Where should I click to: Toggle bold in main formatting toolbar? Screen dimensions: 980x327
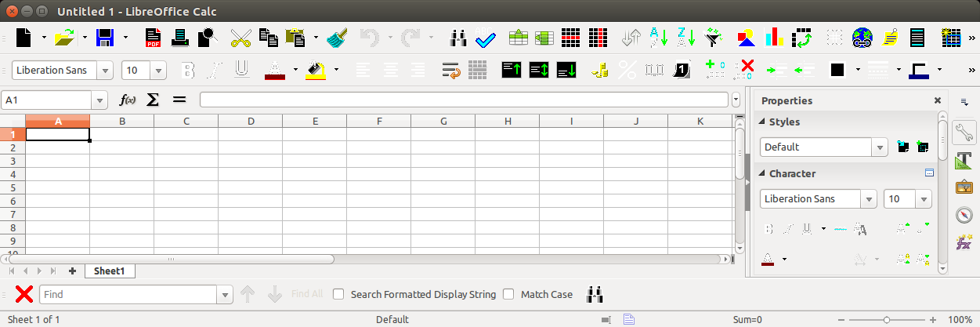(188, 71)
